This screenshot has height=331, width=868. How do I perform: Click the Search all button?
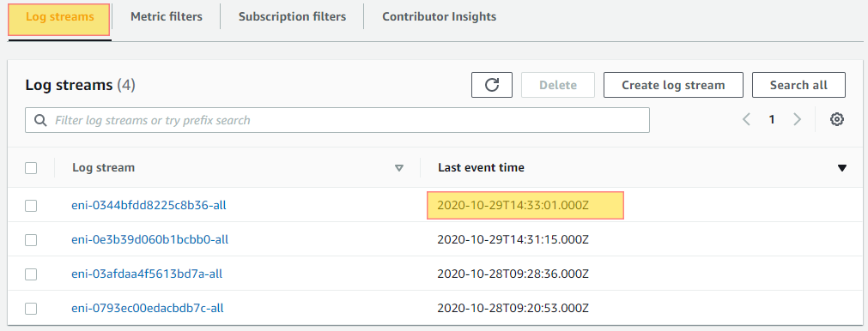point(798,85)
